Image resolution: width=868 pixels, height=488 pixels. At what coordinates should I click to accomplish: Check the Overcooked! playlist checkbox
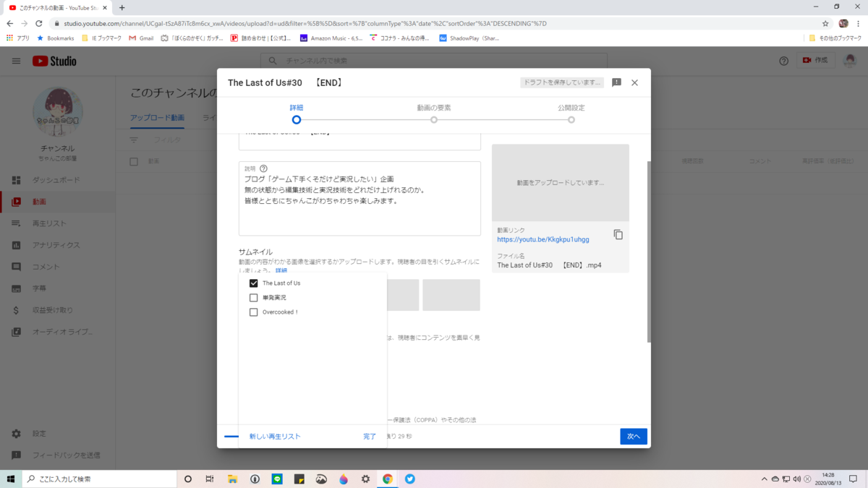click(x=253, y=312)
